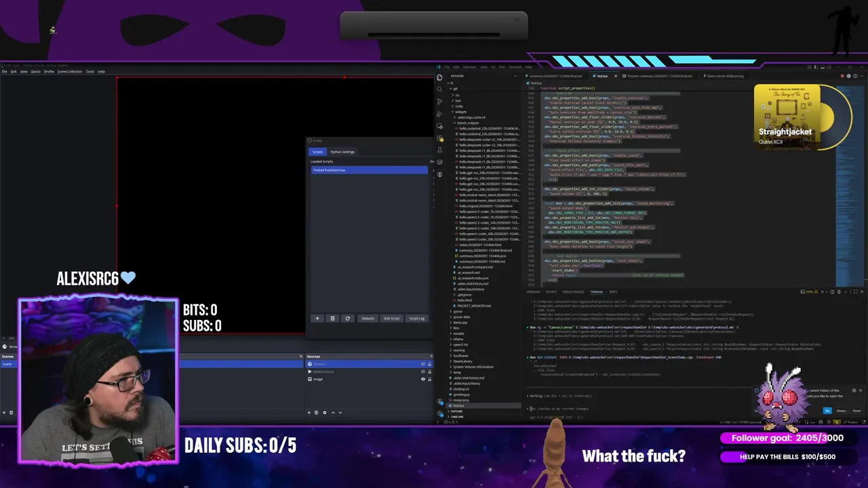Toggle lock on the Media Source
The width and height of the screenshot is (868, 488).
click(x=429, y=371)
